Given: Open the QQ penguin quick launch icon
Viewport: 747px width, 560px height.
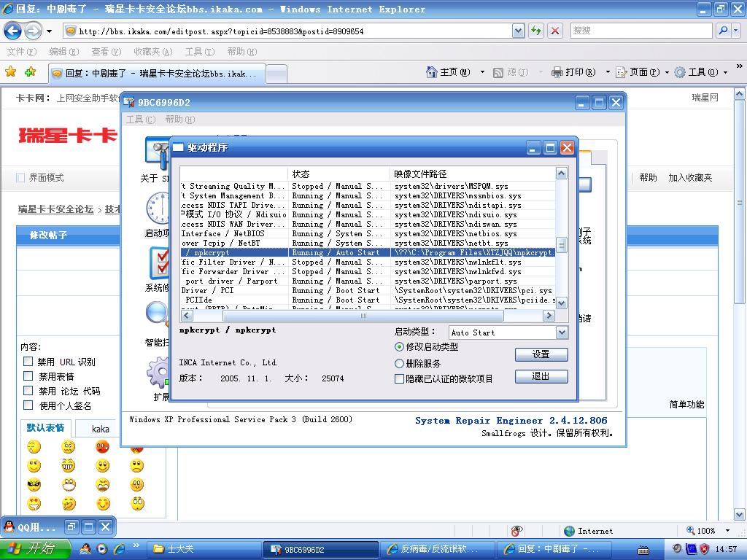Looking at the screenshot, I should point(85,549).
